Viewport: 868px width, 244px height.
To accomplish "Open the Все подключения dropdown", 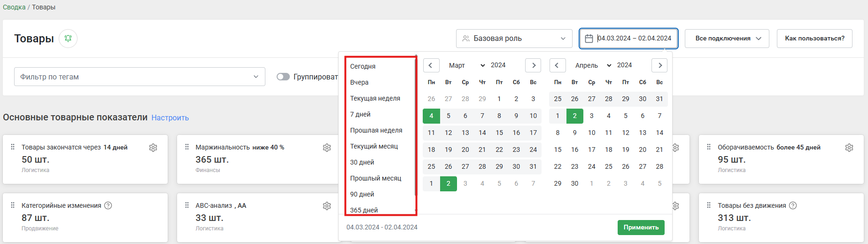I will tap(727, 39).
